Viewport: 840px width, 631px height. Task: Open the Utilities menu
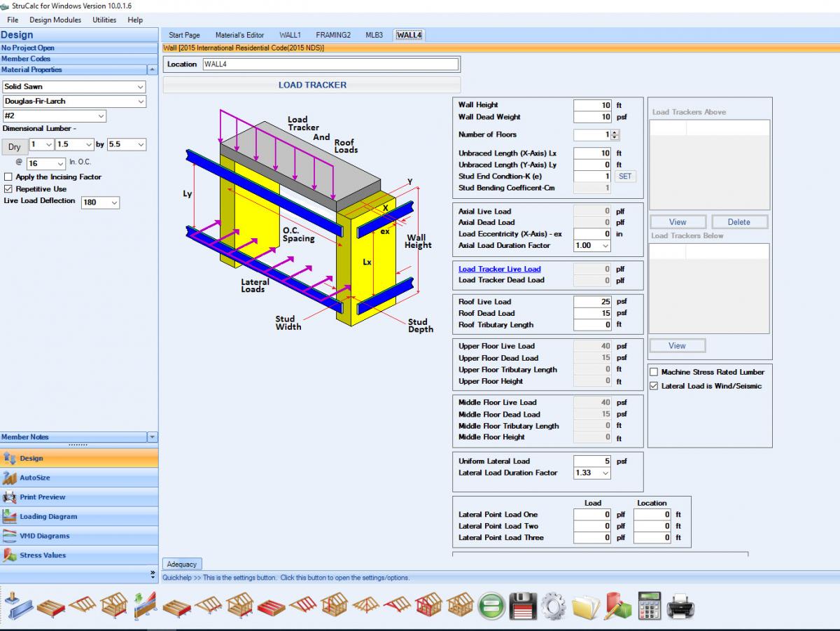[x=104, y=20]
